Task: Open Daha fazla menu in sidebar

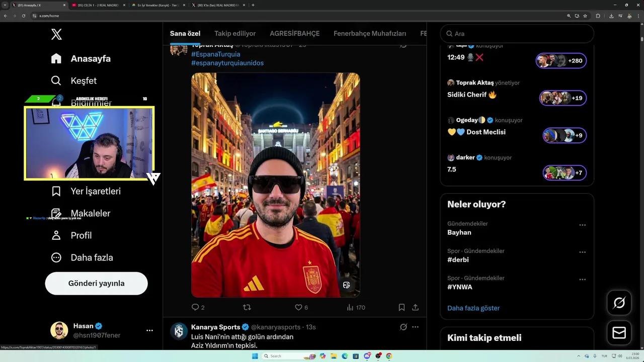Action: (x=82, y=257)
